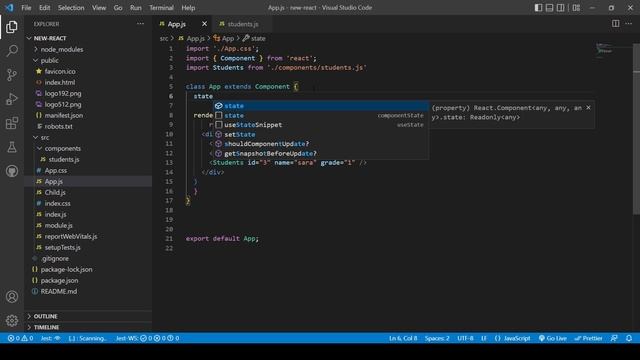
Task: Collapse the NEW-REACT root folder
Action: (88, 38)
